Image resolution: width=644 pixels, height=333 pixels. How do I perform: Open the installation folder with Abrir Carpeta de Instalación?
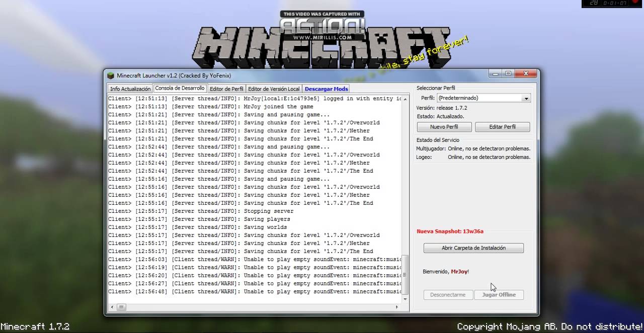pyautogui.click(x=473, y=248)
